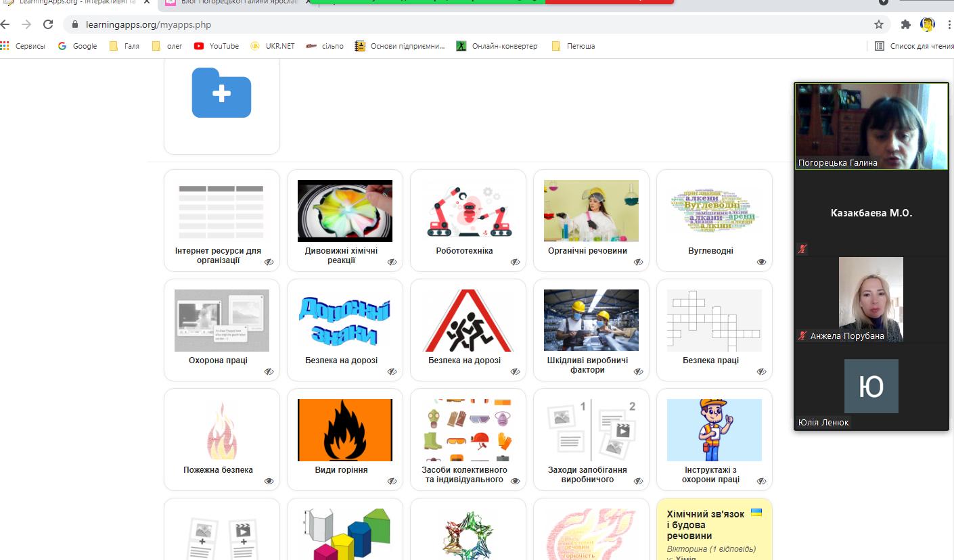Open the Органічні речовини app

click(591, 220)
